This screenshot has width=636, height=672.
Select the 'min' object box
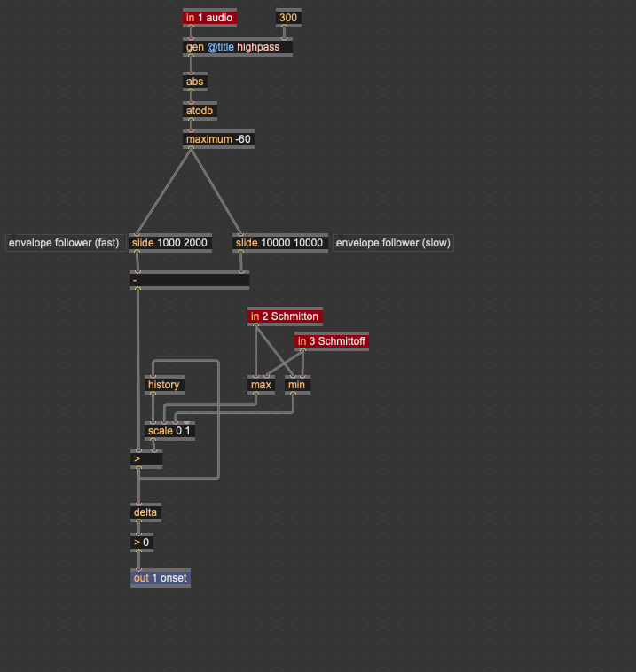pos(297,385)
